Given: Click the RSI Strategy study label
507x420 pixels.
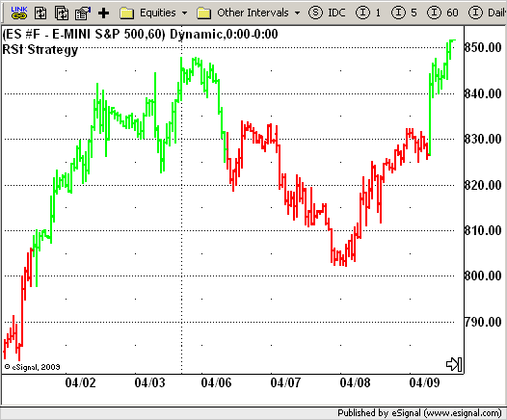Looking at the screenshot, I should [40, 50].
